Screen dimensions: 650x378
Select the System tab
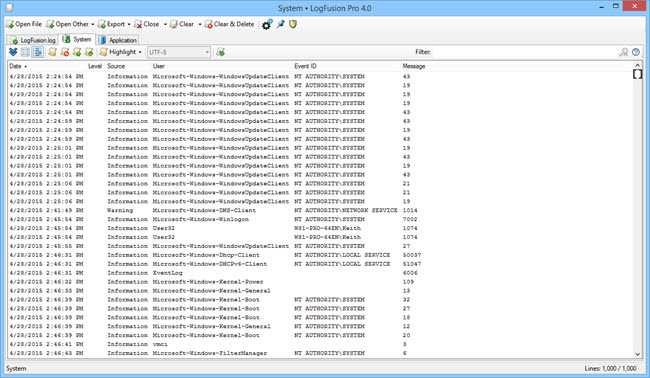pyautogui.click(x=77, y=39)
